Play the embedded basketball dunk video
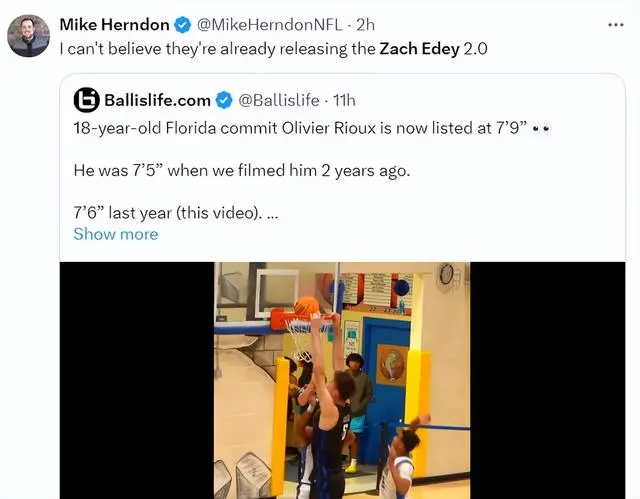640x499 pixels. pyautogui.click(x=342, y=380)
